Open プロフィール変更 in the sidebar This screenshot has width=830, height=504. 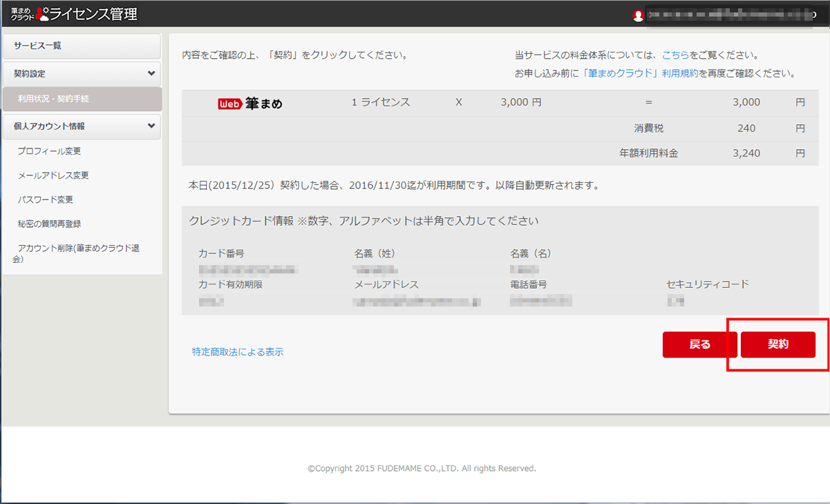[x=49, y=151]
